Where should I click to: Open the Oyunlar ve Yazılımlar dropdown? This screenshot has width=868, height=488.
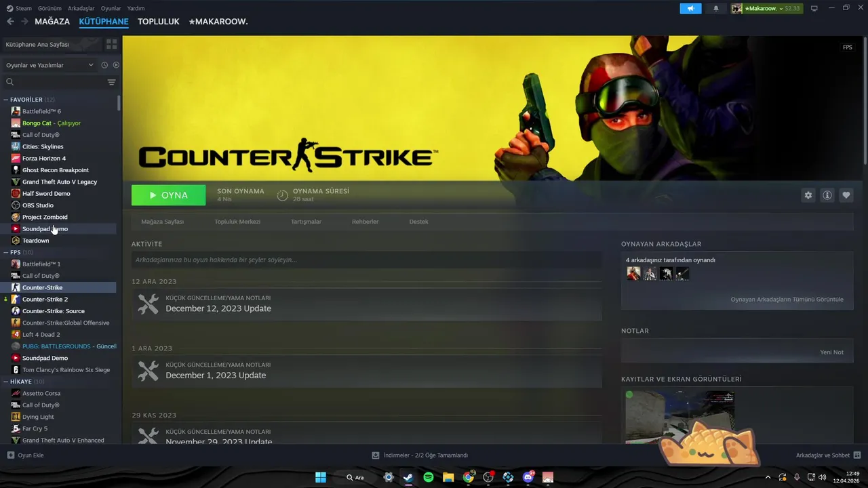(50, 65)
